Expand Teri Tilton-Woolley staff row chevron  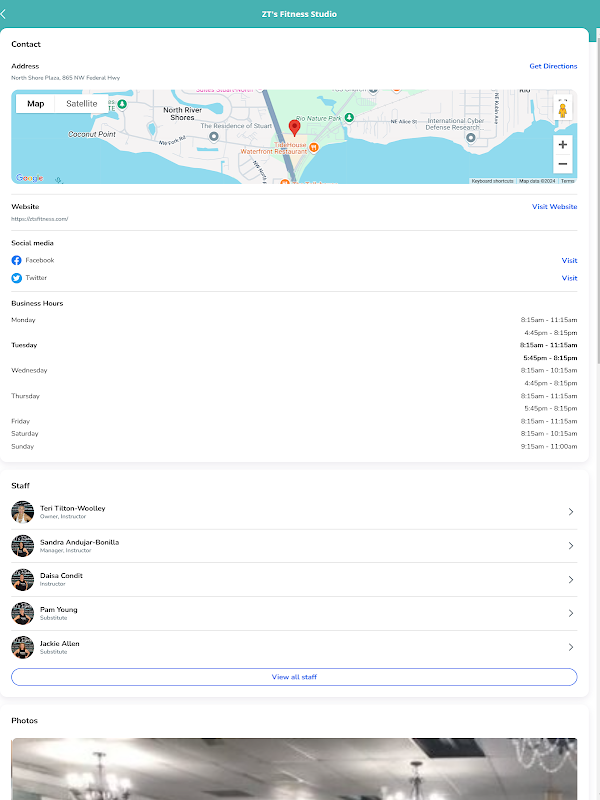[x=571, y=512]
